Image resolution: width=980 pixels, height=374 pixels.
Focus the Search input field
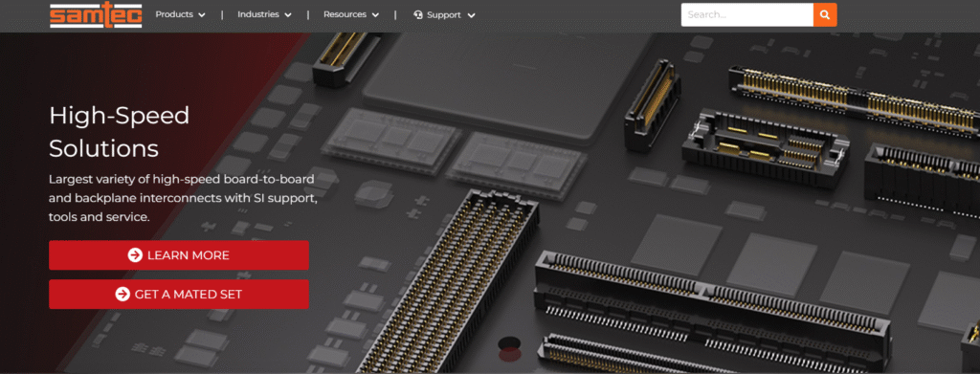746,15
